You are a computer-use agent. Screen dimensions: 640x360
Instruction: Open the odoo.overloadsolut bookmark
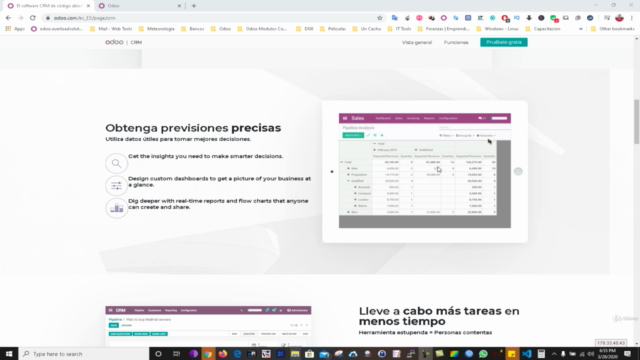click(57, 29)
